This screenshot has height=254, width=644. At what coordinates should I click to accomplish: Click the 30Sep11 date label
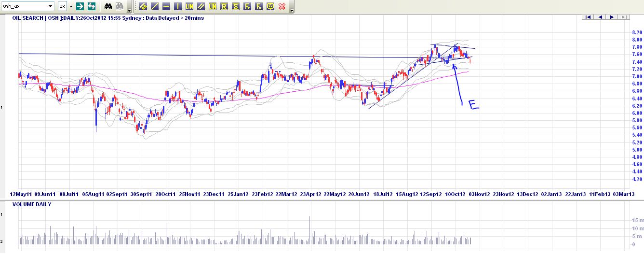coord(141,194)
